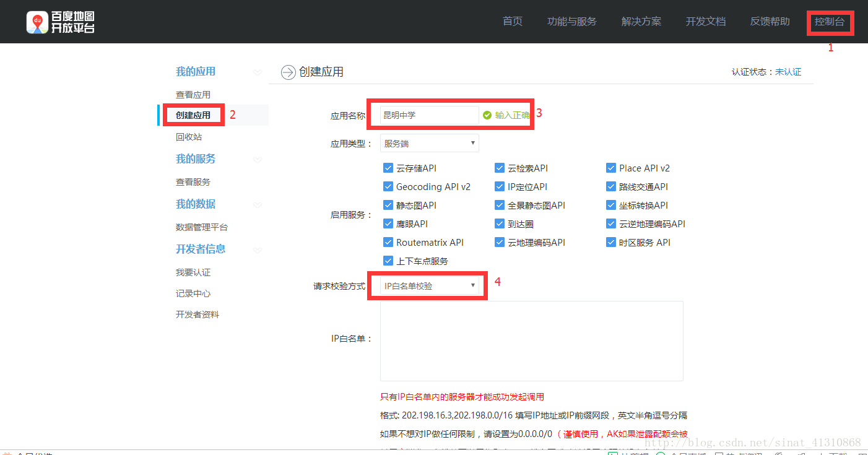Open 解决方案 menu
868x455 pixels.
point(641,22)
